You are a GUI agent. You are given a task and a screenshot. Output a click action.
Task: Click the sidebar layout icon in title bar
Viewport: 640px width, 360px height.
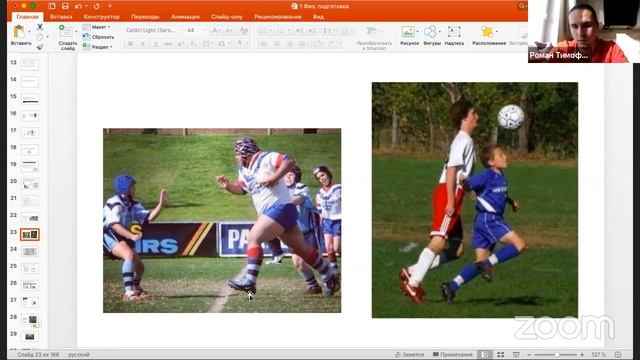point(52,6)
